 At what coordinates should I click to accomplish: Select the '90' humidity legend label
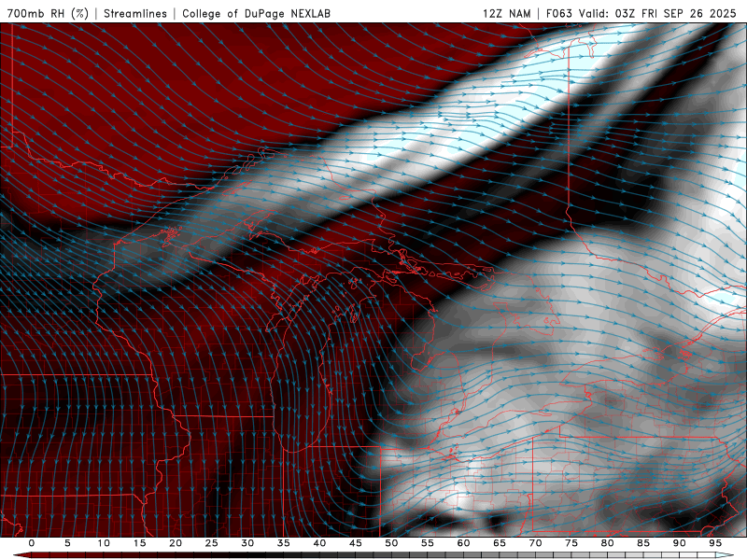coord(679,543)
